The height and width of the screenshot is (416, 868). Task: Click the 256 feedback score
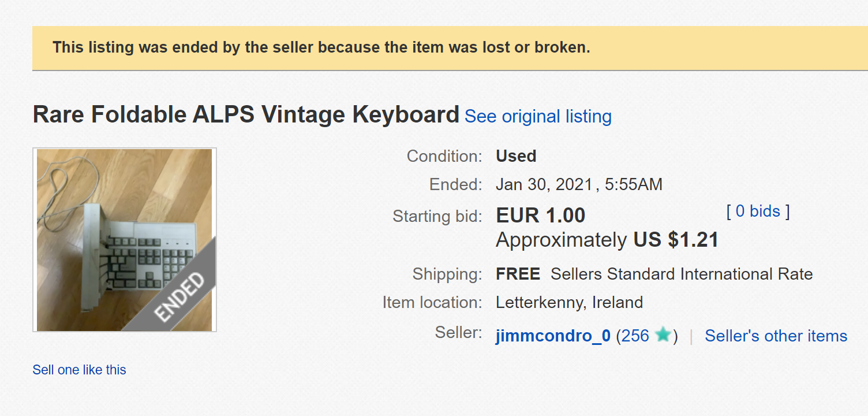pyautogui.click(x=635, y=336)
